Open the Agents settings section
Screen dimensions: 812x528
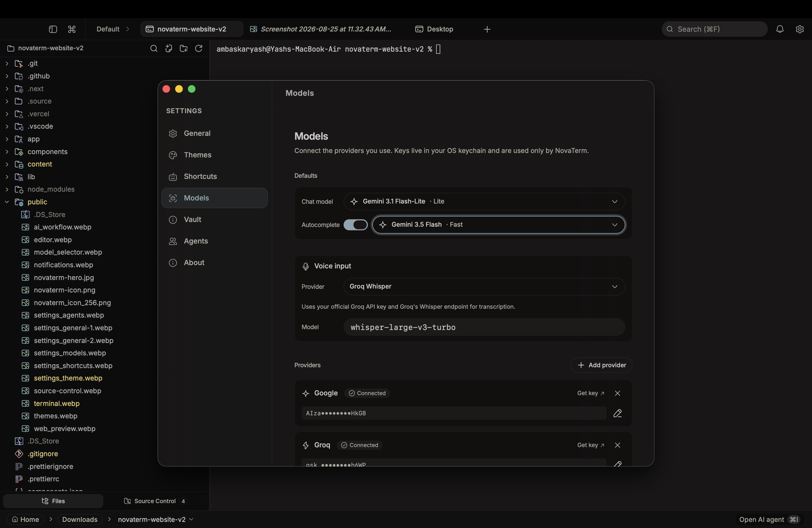click(x=215, y=241)
